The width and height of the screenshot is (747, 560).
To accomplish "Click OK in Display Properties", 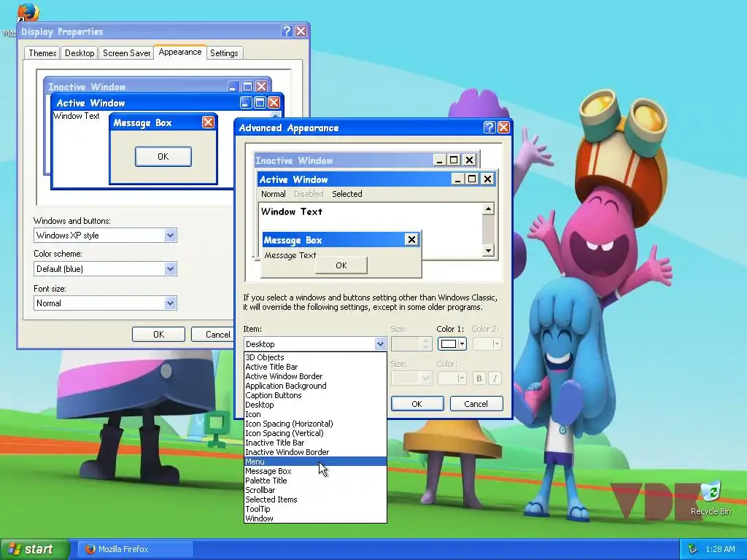I will (158, 334).
